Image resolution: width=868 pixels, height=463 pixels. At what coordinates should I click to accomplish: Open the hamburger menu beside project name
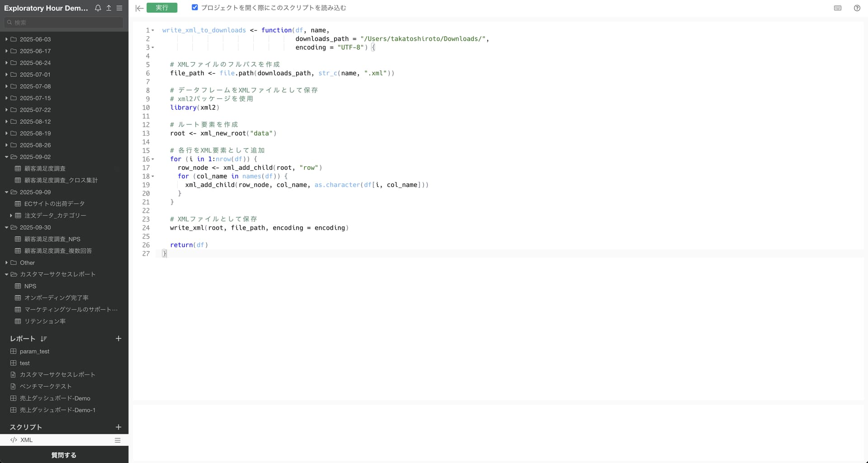tap(119, 8)
